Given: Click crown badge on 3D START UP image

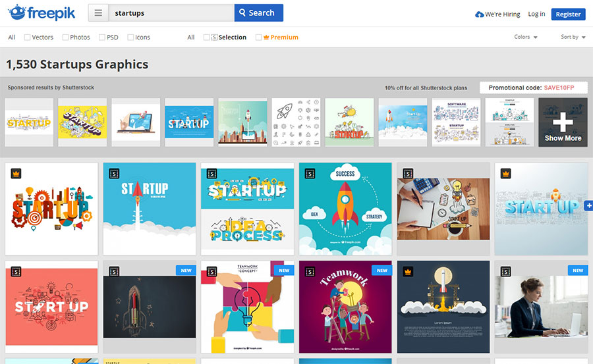Looking at the screenshot, I should point(505,174).
